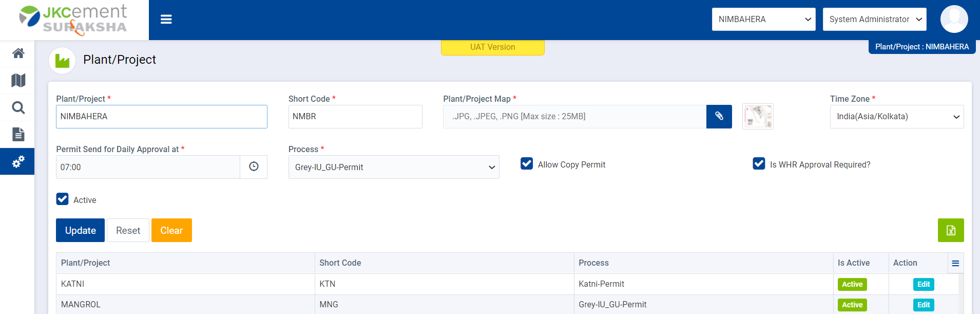Click the MNG short code cell
The height and width of the screenshot is (314, 980).
click(x=444, y=305)
